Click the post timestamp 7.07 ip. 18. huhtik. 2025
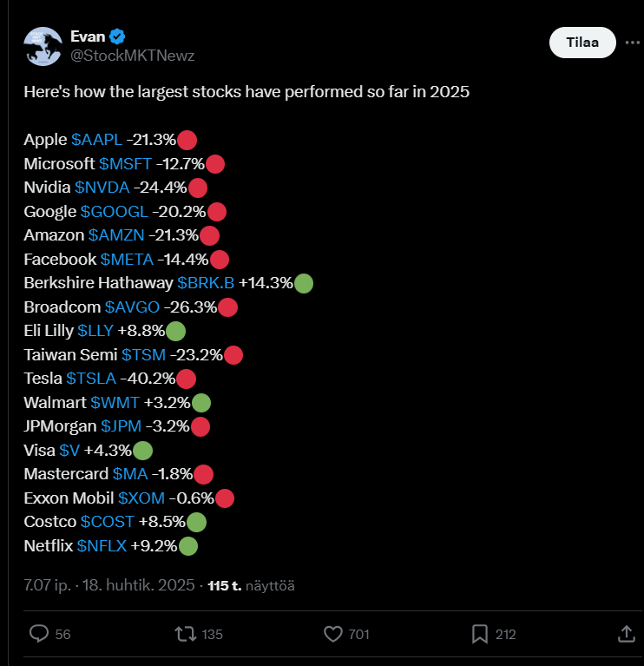 point(109,585)
